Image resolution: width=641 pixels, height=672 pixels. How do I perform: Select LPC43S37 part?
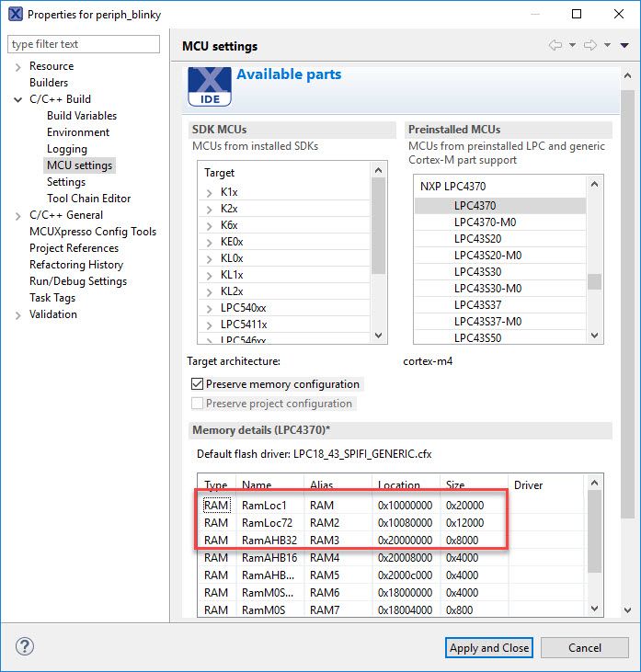(500, 304)
